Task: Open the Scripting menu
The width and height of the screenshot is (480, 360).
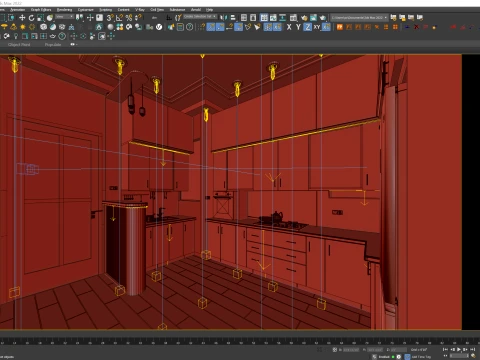Action: tap(106, 10)
